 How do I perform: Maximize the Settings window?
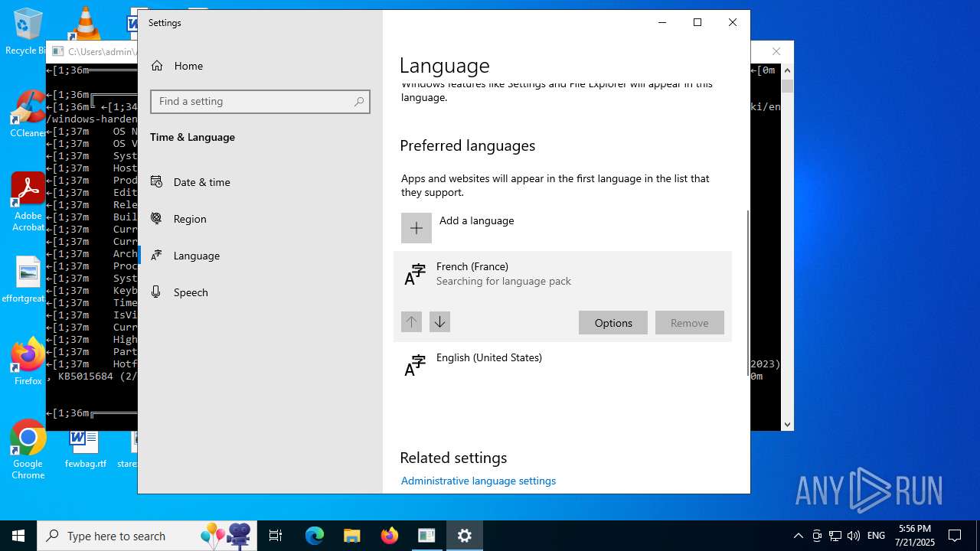tap(697, 23)
